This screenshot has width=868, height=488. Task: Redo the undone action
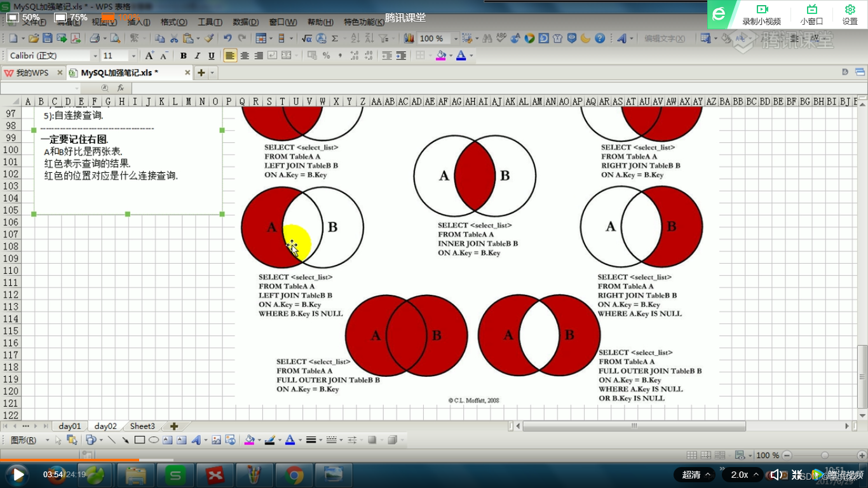241,39
